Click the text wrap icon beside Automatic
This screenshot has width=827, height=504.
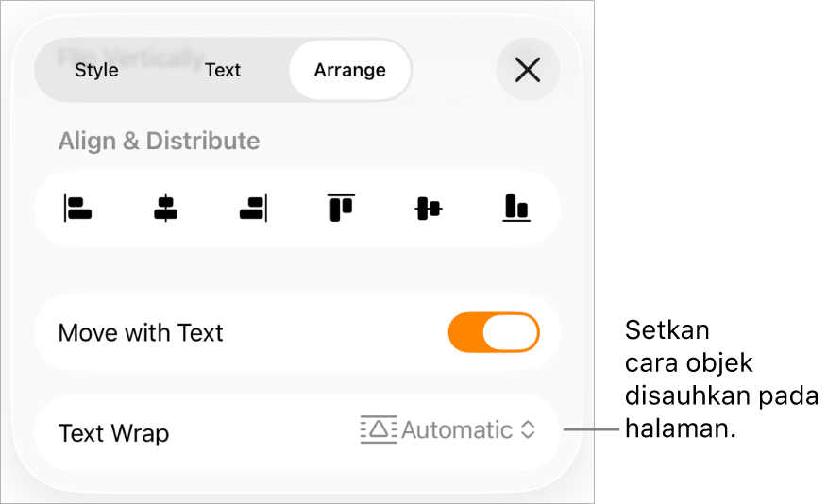(x=379, y=430)
